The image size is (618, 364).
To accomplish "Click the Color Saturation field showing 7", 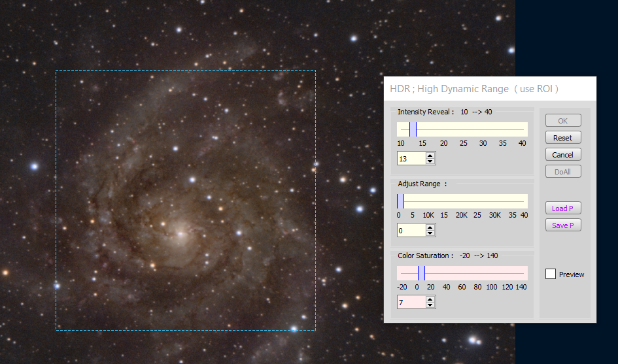I will (x=411, y=302).
